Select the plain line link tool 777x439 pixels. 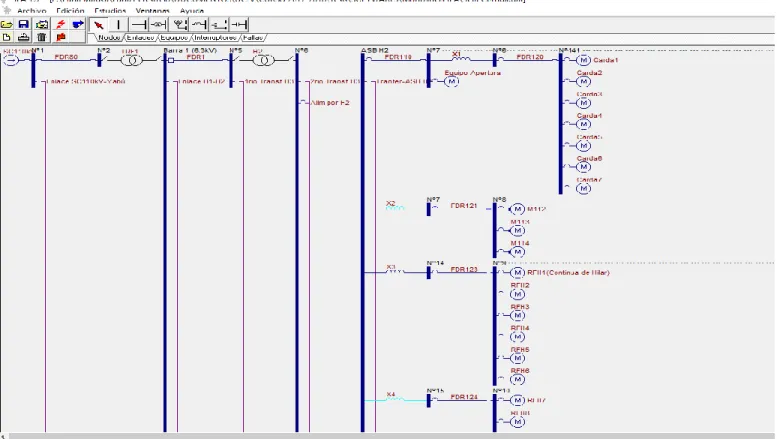139,25
